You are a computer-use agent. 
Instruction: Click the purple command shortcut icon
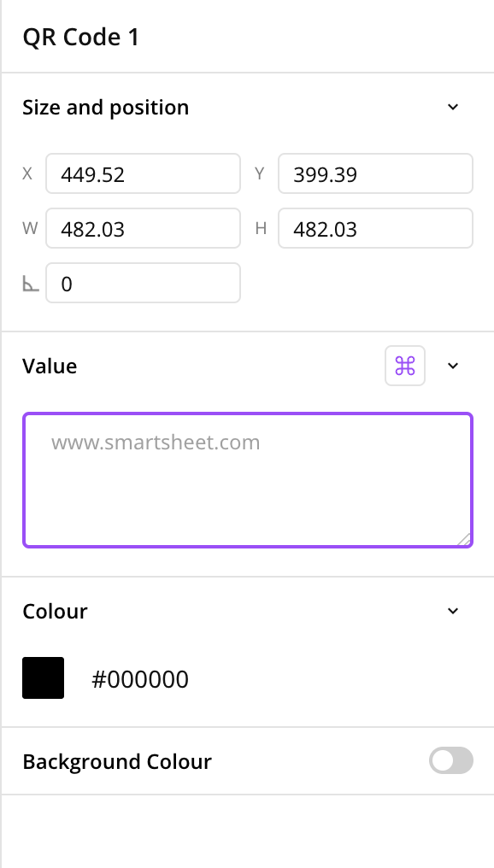pyautogui.click(x=405, y=366)
